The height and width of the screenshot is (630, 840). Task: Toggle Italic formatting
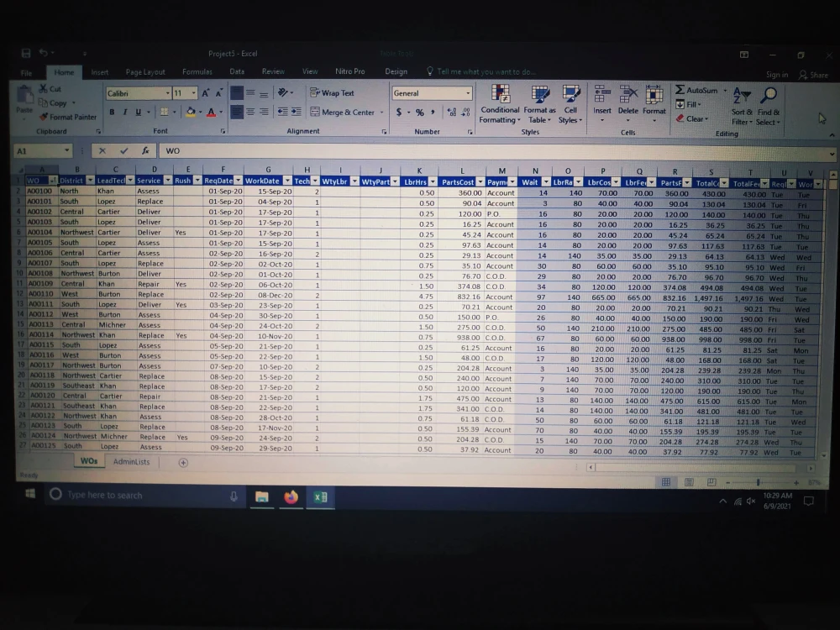pos(125,112)
